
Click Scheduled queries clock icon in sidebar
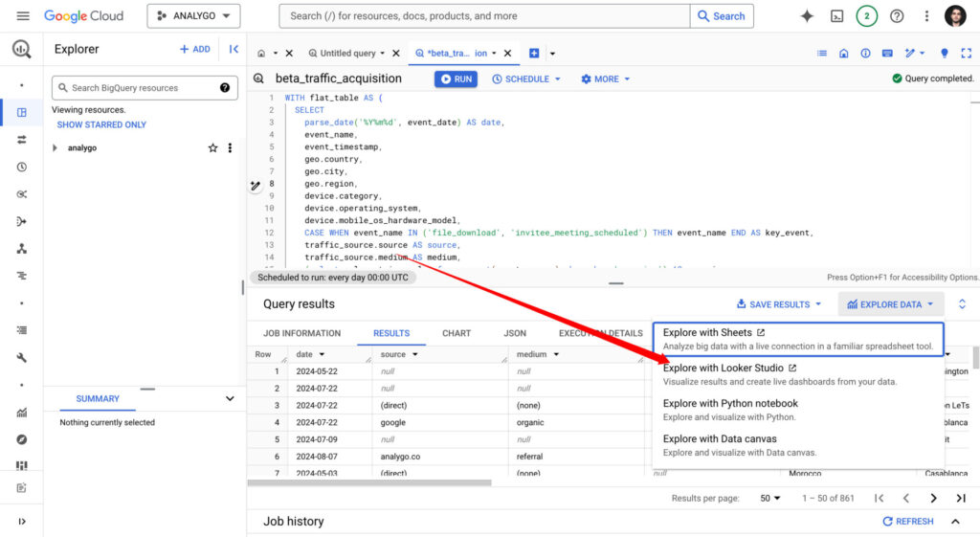22,167
